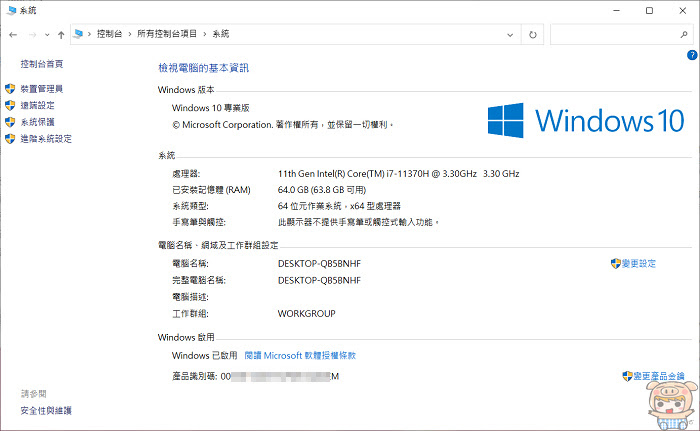Click the first DESKTOP-QB5BNHF computer name value
Image resolution: width=700 pixels, height=431 pixels.
click(x=319, y=264)
